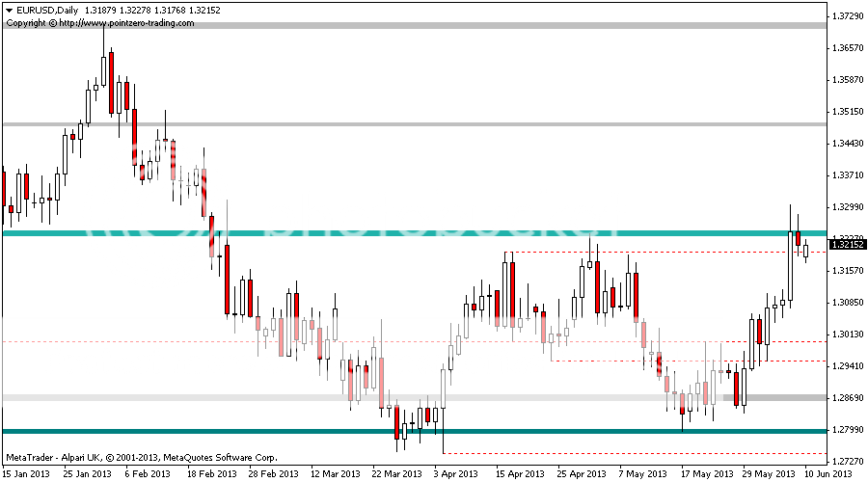This screenshot has height=482, width=868.
Task: Click the 29 May 2013 date label
Action: click(769, 473)
